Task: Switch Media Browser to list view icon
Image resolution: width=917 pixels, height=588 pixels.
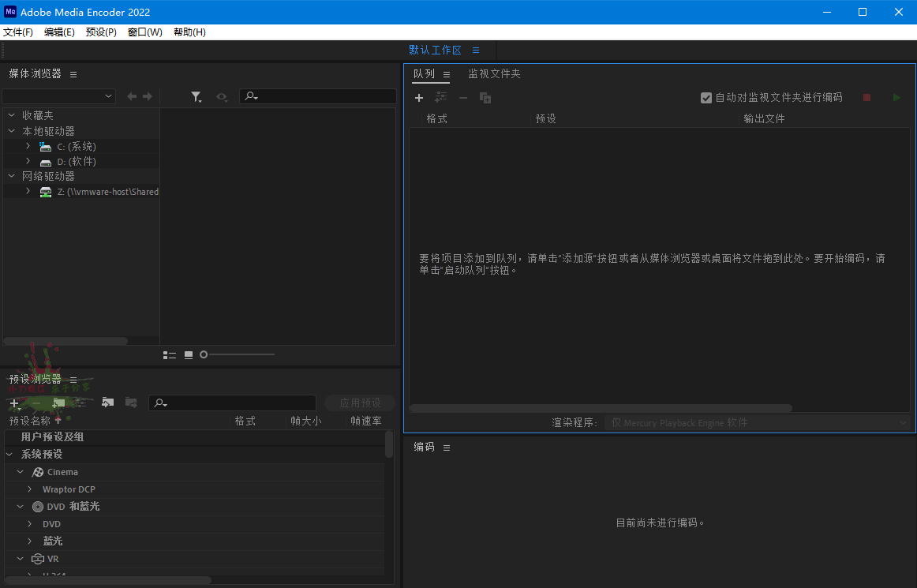Action: pyautogui.click(x=170, y=355)
